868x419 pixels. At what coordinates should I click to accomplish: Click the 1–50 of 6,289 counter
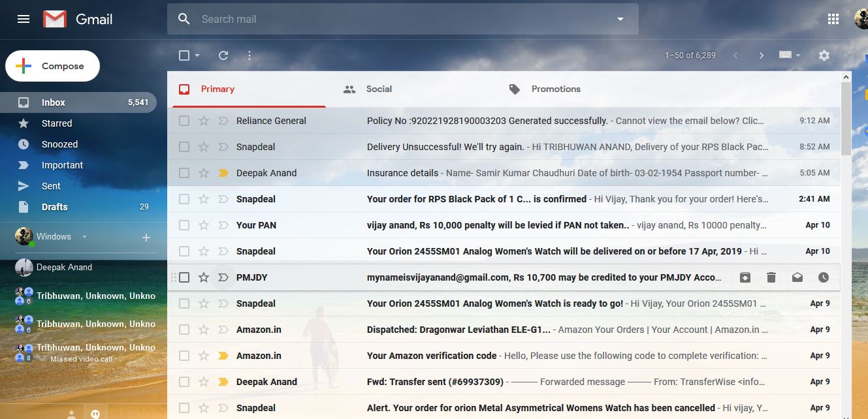[x=690, y=55]
